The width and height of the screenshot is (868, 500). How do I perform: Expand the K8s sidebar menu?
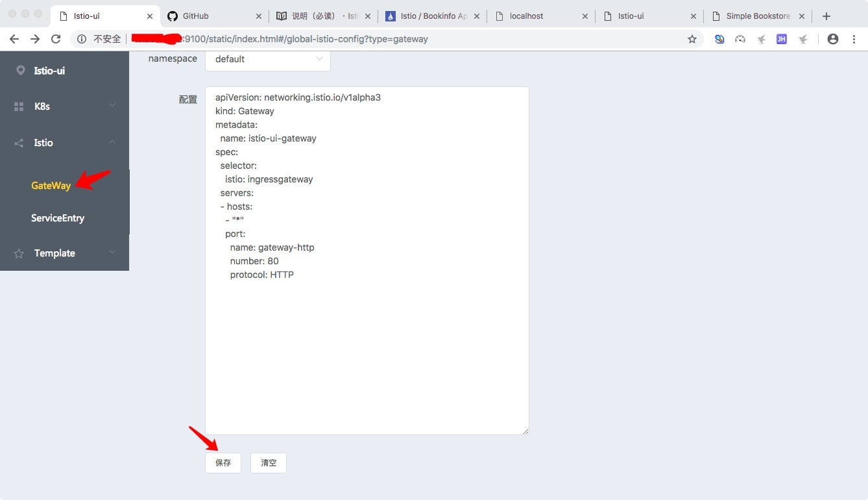tap(65, 106)
